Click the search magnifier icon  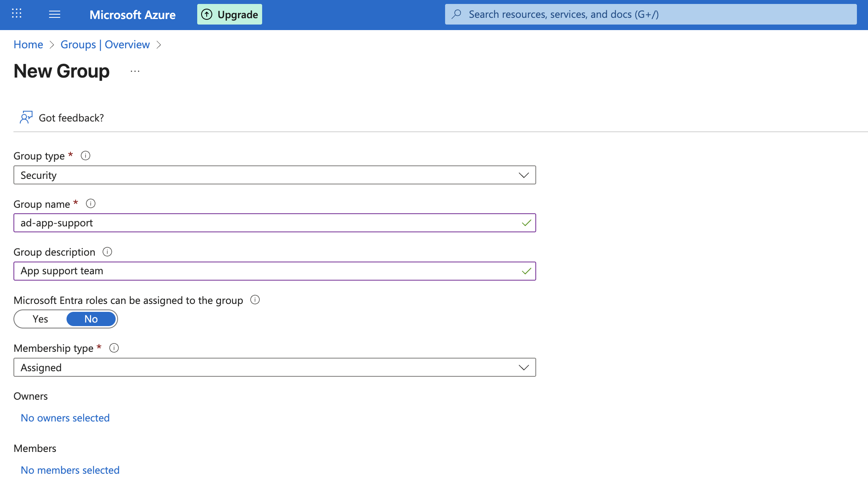[x=457, y=14]
